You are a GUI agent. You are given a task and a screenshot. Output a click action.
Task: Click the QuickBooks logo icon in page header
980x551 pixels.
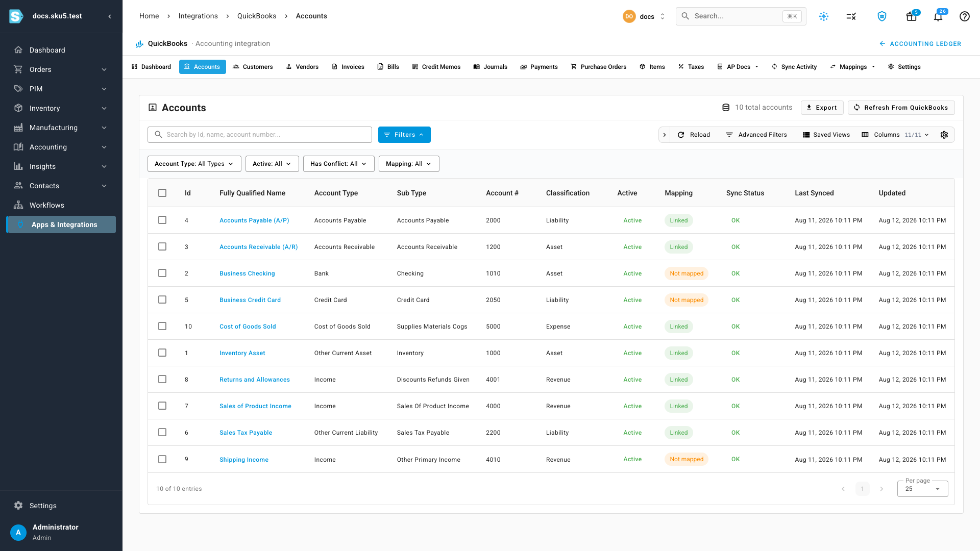(139, 44)
